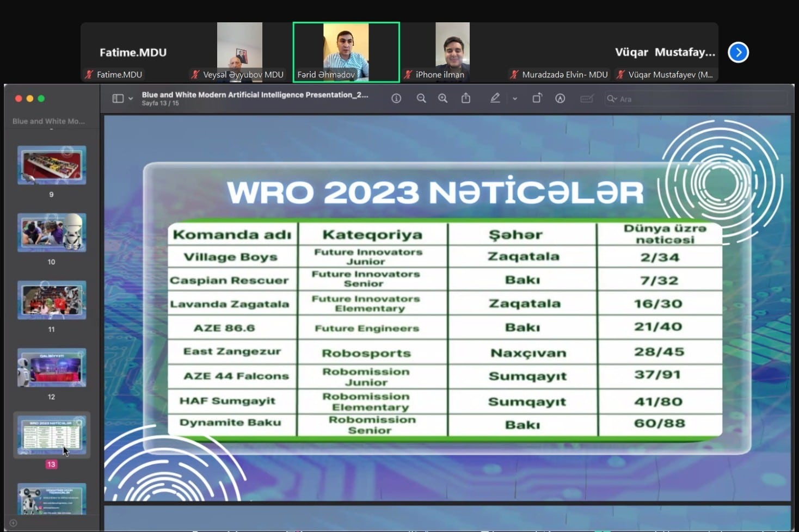Click the 'Kateqoriya' column header
799x532 pixels.
click(x=372, y=234)
